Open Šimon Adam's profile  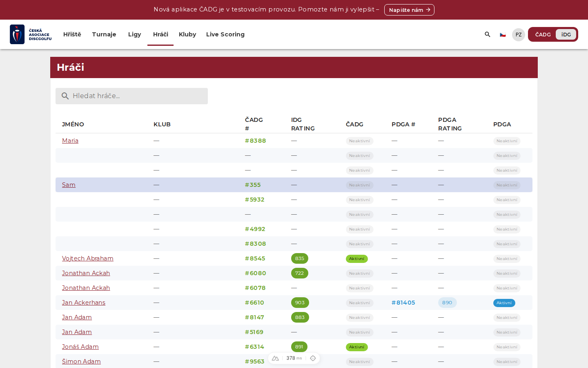click(x=81, y=361)
